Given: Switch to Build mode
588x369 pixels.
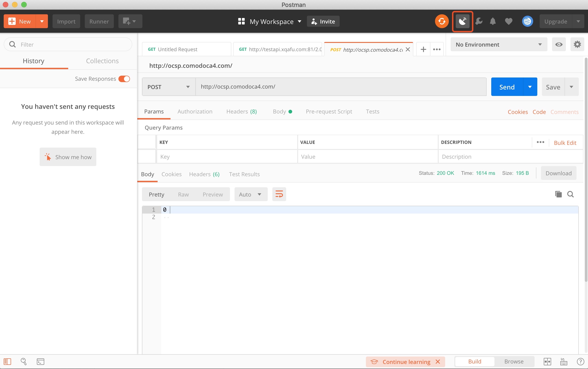Looking at the screenshot, I should 475,361.
